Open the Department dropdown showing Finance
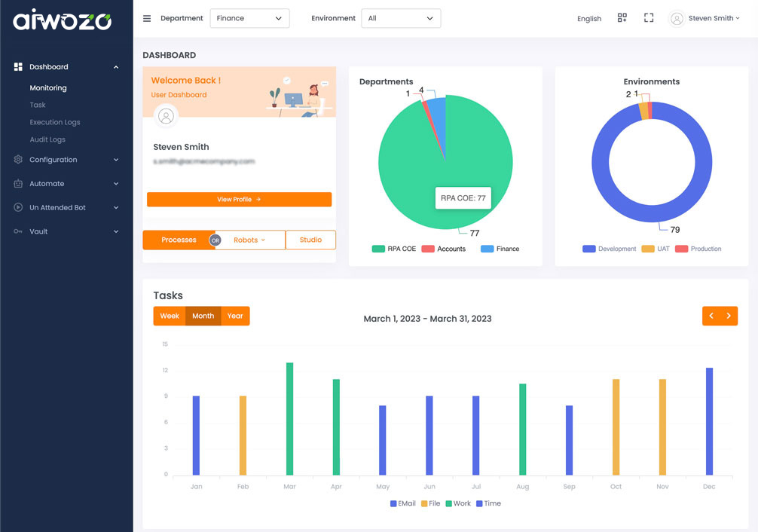 (x=249, y=19)
